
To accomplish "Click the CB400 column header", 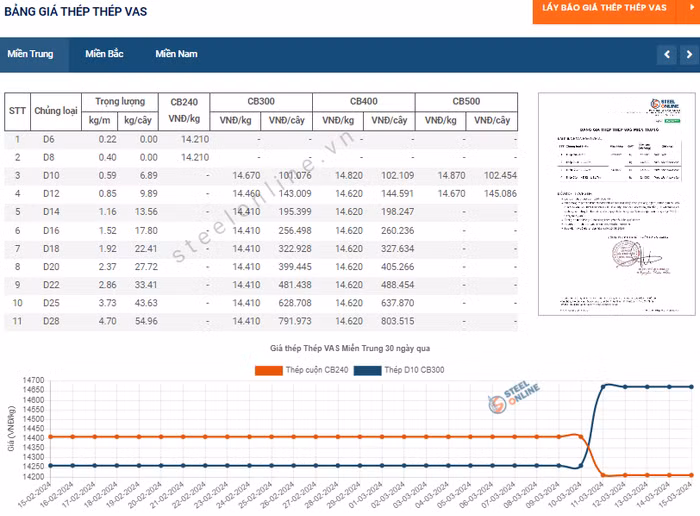I will (x=364, y=102).
